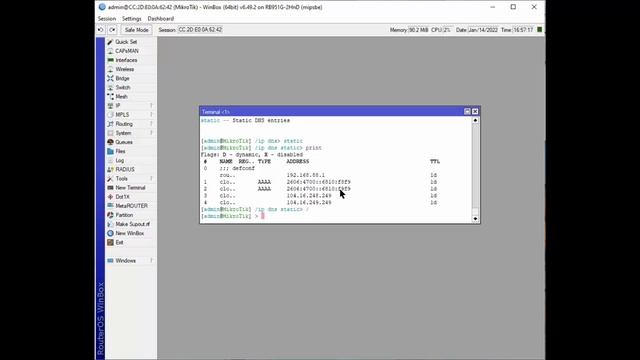Open the Switch menu icon
Viewport: 640px width, 360px height.
pyautogui.click(x=110, y=87)
